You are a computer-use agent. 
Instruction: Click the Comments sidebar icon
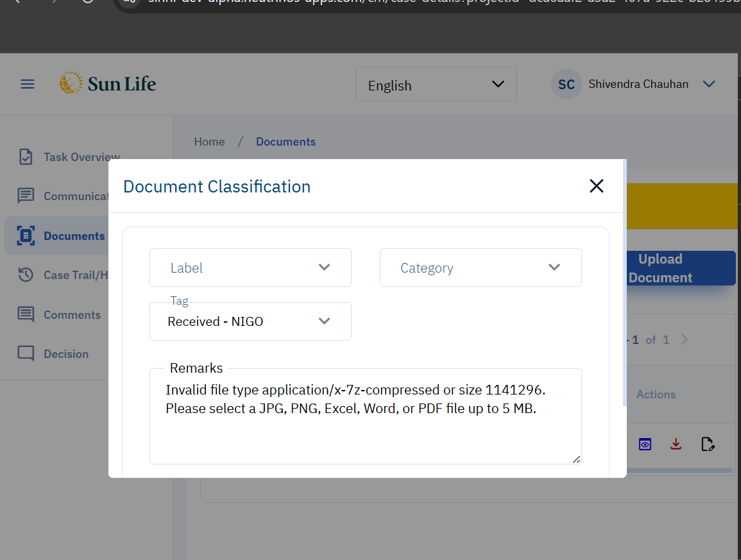pos(26,314)
